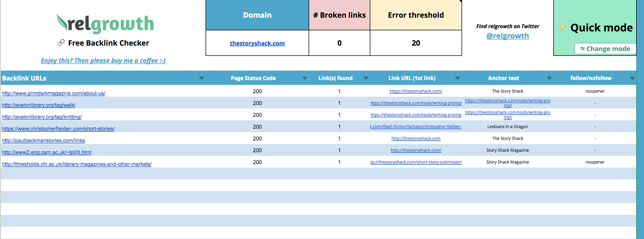This screenshot has height=239, width=644.
Task: Open writing-prompt link URL in walk row
Action: 416,103
